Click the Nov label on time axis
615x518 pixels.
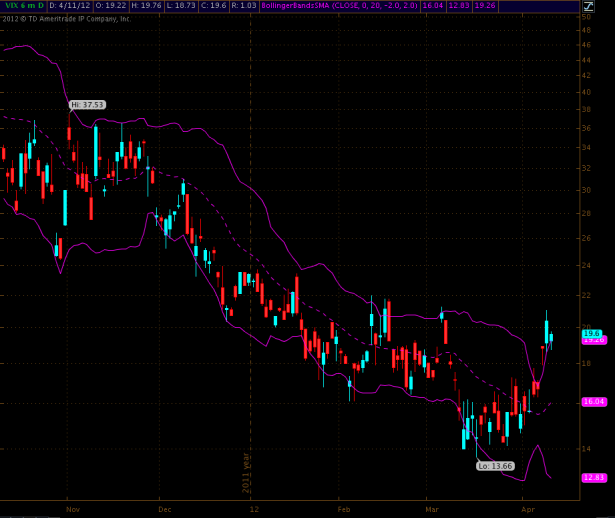tap(72, 509)
